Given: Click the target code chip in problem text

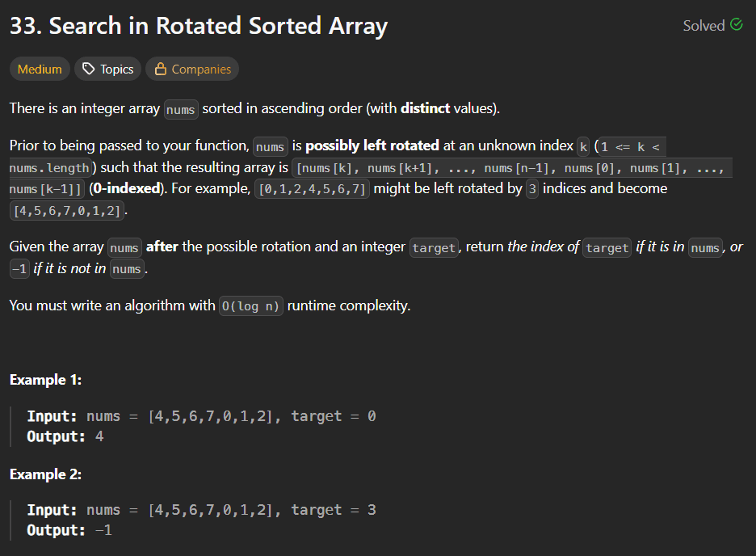Looking at the screenshot, I should [x=434, y=247].
